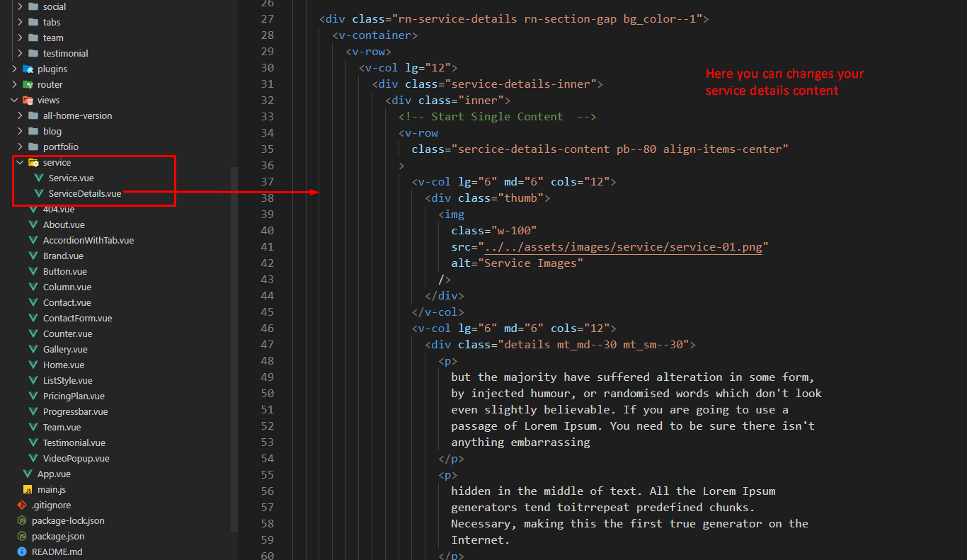Click the plugins folder icon
Image resolution: width=967 pixels, height=560 pixels.
coord(28,69)
